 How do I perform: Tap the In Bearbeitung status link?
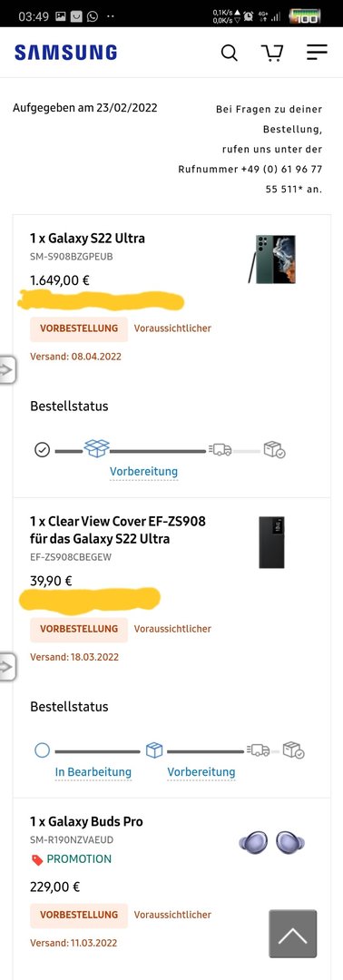click(93, 772)
